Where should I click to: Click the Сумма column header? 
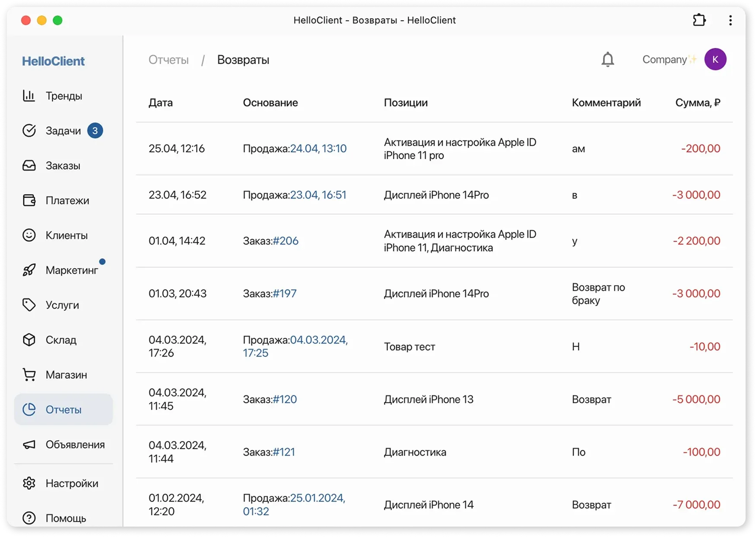[697, 102]
